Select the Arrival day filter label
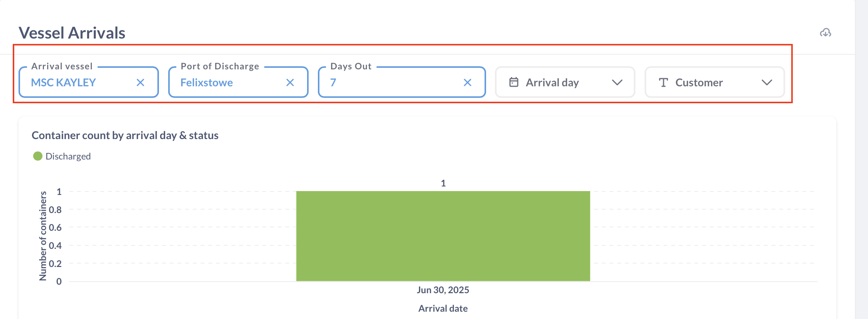868x319 pixels. [x=552, y=82]
